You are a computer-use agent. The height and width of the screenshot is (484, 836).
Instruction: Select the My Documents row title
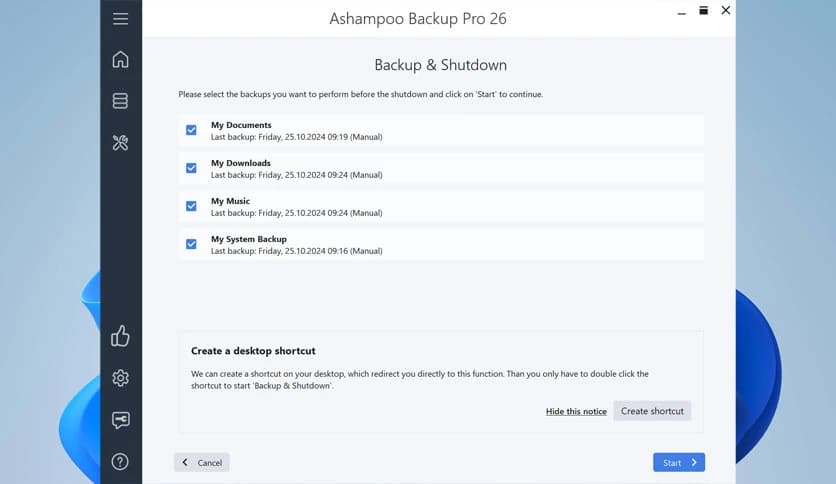241,125
